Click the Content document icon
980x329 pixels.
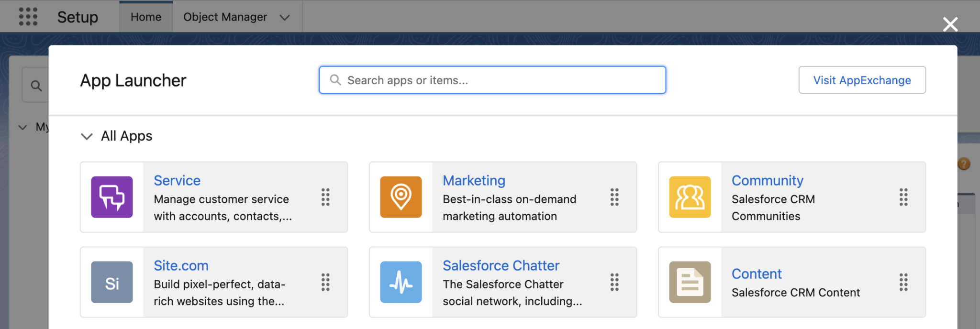click(690, 282)
